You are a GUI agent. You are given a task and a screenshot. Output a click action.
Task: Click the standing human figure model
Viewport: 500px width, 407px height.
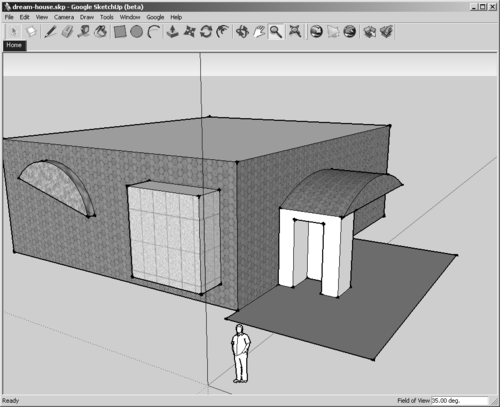coord(240,353)
